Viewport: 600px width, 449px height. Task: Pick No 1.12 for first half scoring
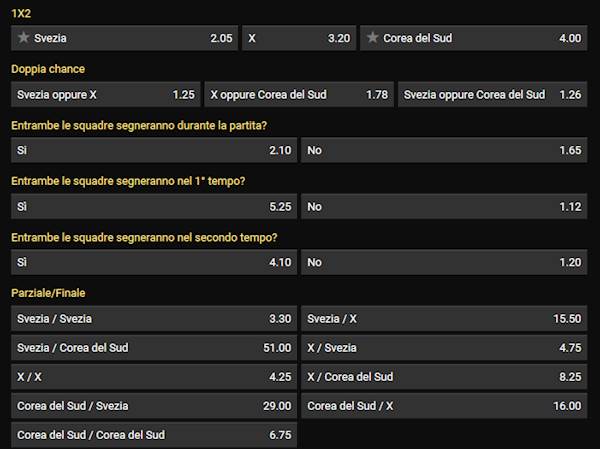(x=444, y=206)
